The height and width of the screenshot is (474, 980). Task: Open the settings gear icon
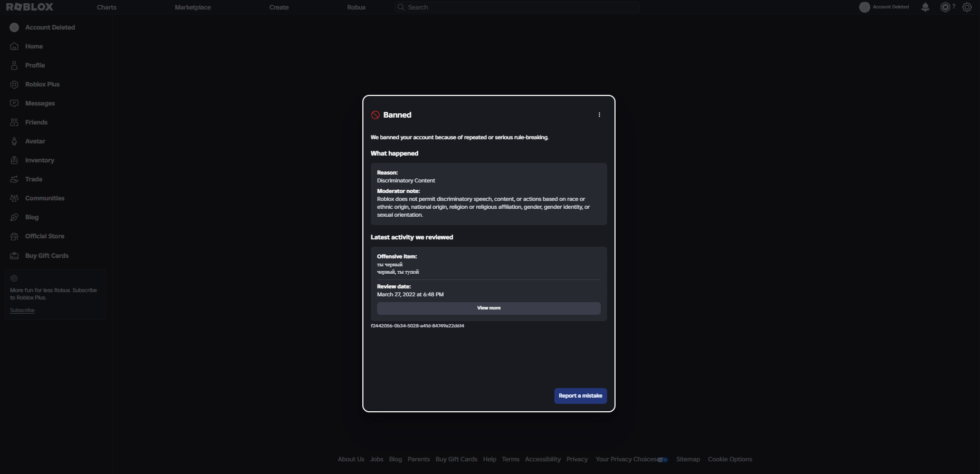[x=967, y=7]
